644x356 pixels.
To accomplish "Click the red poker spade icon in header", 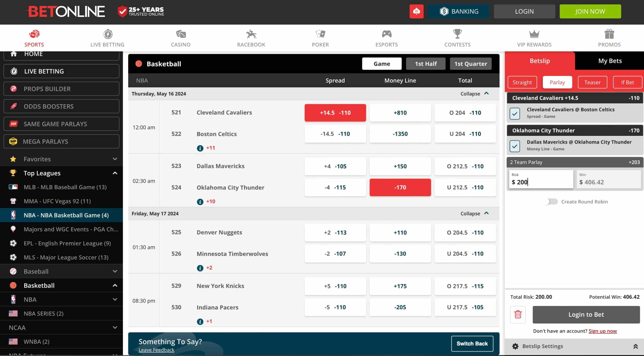I will pyautogui.click(x=416, y=11).
